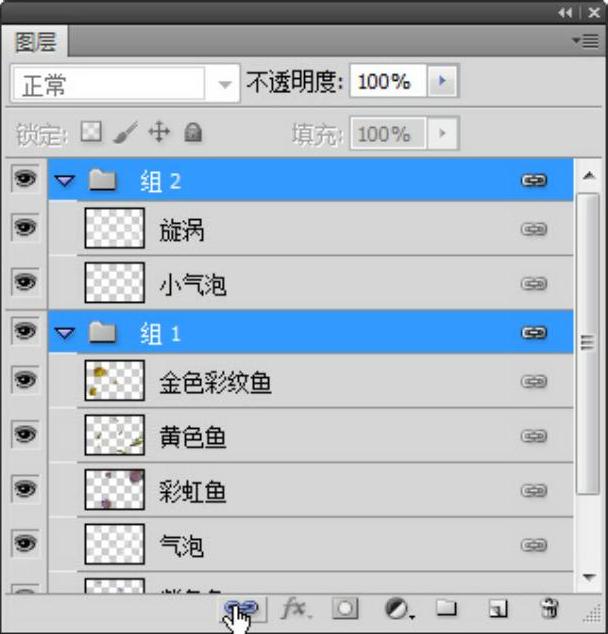Lock image pixels brush icon
The width and height of the screenshot is (608, 634).
tap(125, 133)
